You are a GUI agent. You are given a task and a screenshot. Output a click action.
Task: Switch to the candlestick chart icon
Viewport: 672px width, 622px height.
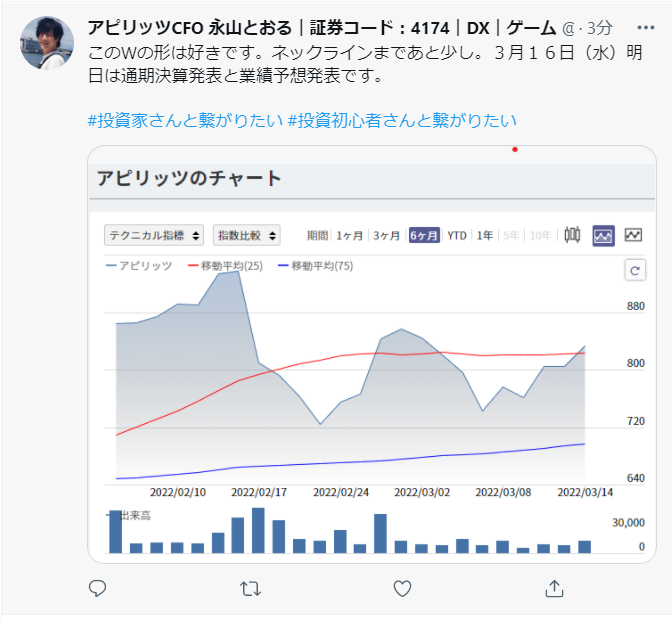572,235
